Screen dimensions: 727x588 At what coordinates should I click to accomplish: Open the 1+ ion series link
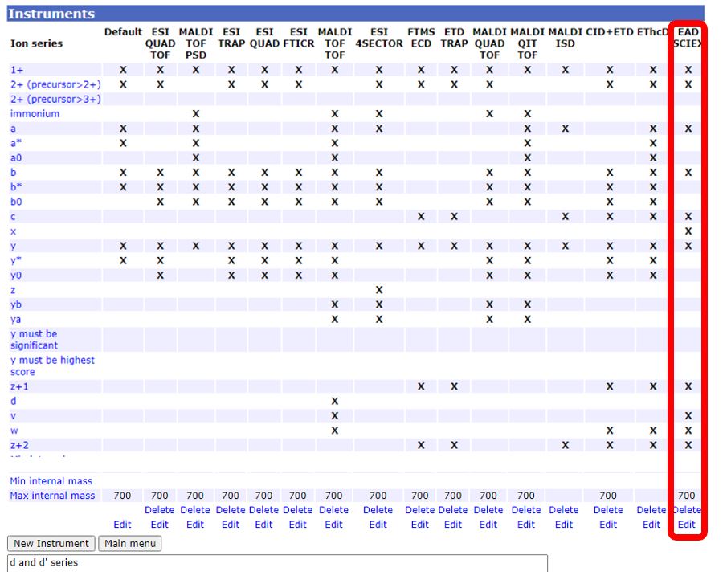tap(17, 70)
